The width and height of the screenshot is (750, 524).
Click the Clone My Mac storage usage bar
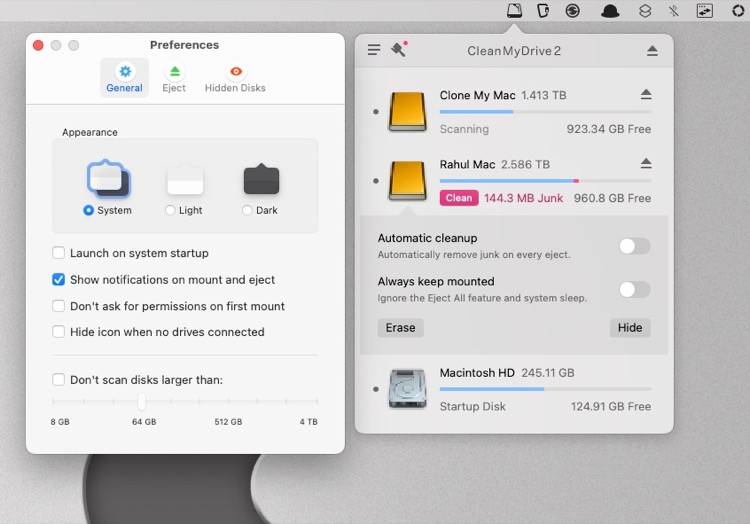coord(545,112)
